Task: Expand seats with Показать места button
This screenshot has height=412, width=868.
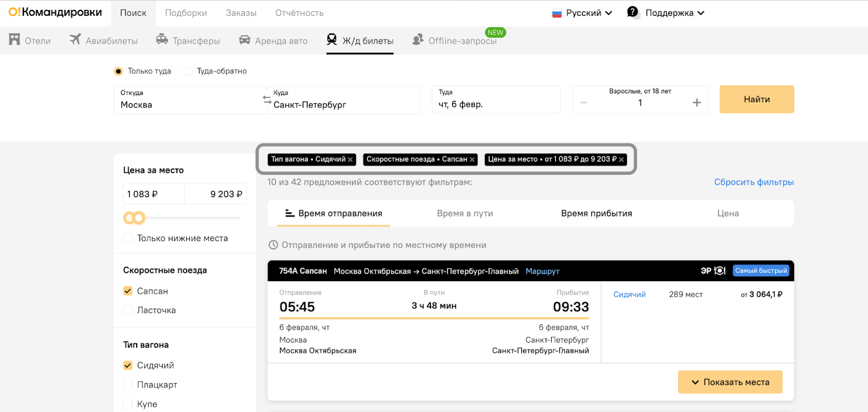Action: [730, 382]
